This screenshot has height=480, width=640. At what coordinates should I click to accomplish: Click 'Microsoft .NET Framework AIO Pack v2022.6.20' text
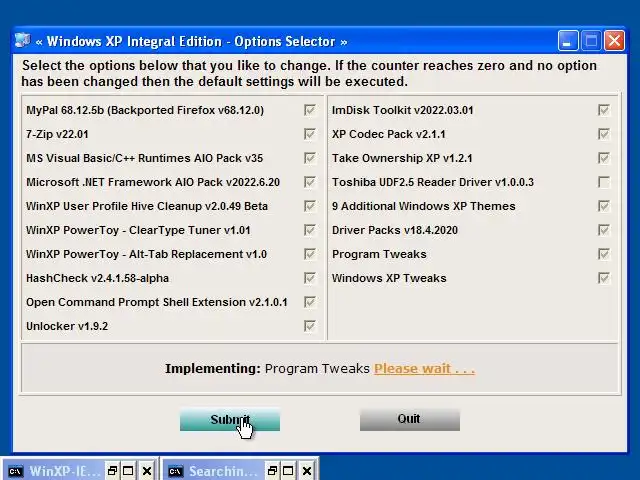(153, 182)
